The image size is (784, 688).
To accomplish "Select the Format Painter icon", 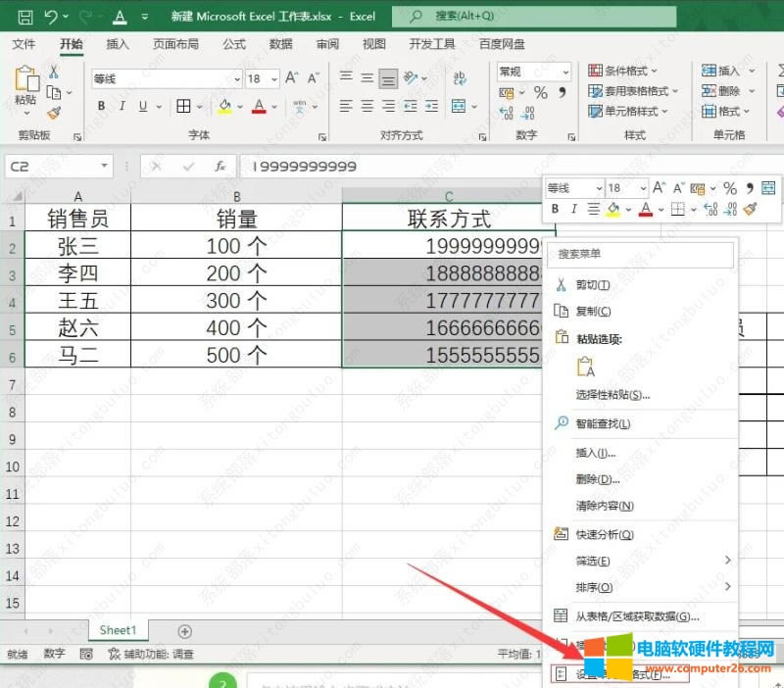I will pyautogui.click(x=53, y=112).
